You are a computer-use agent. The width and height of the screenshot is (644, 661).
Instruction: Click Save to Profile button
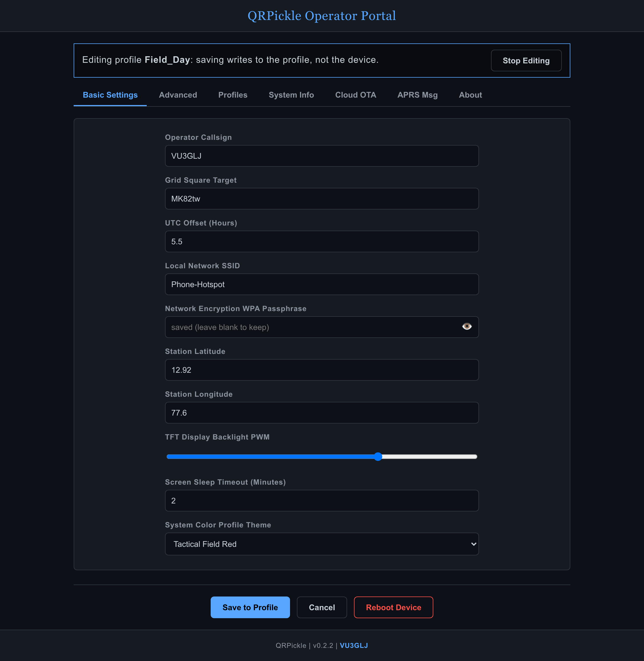tap(250, 607)
